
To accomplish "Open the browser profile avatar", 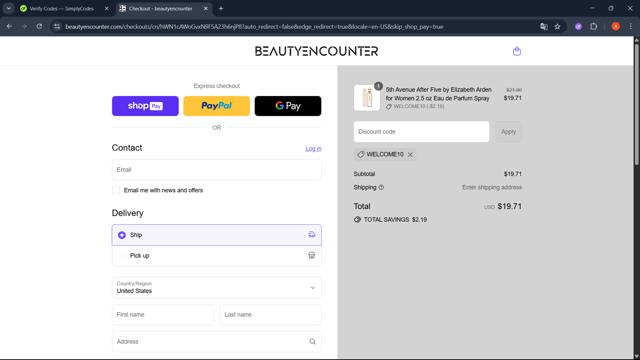I will pyautogui.click(x=616, y=27).
